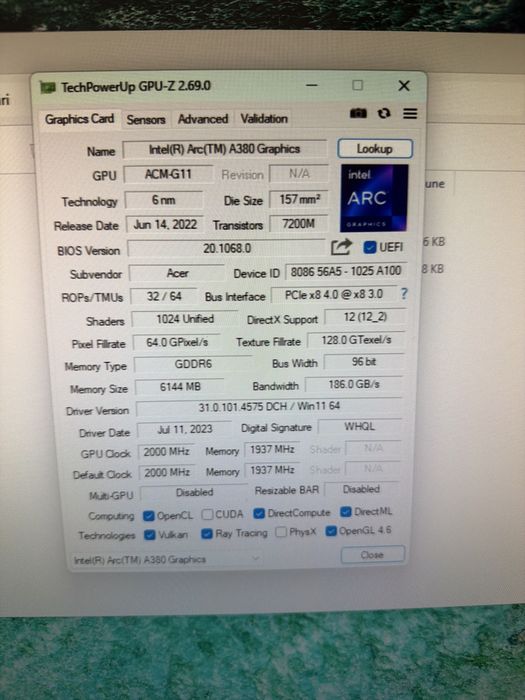Click the Bus Interface question mark
Viewport: 525px width, 700px height.
[404, 294]
